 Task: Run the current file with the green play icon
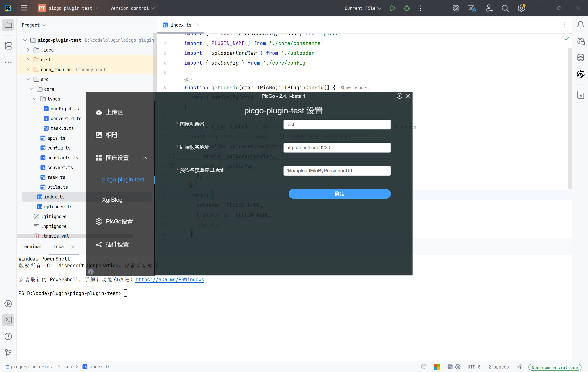coord(393,8)
